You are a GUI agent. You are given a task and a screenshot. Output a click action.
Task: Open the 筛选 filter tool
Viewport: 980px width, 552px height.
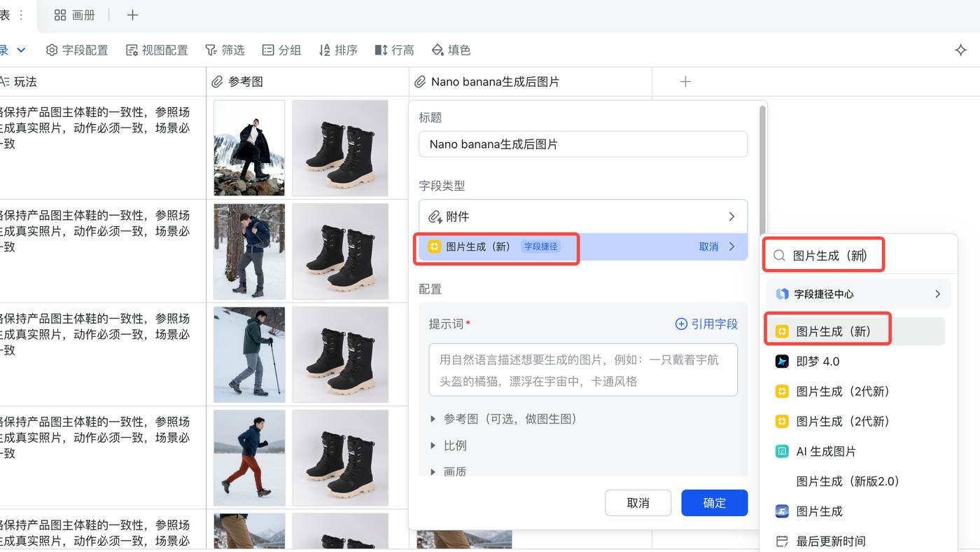[x=225, y=50]
